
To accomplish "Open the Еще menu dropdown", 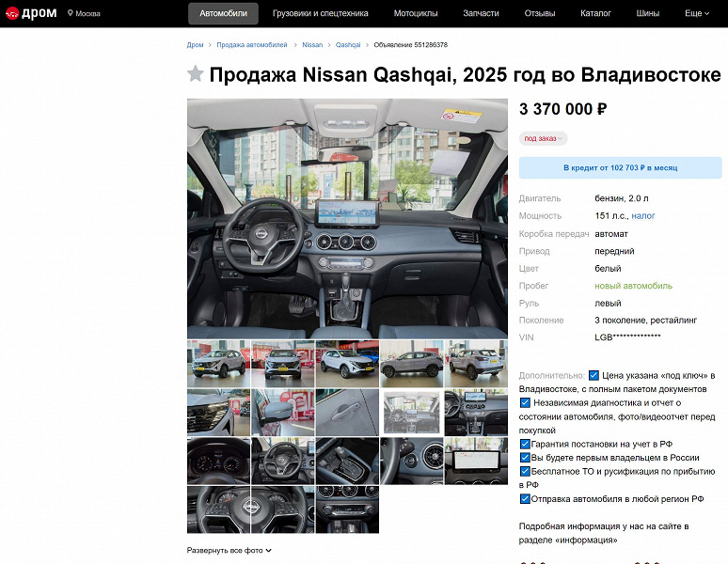I will (697, 13).
